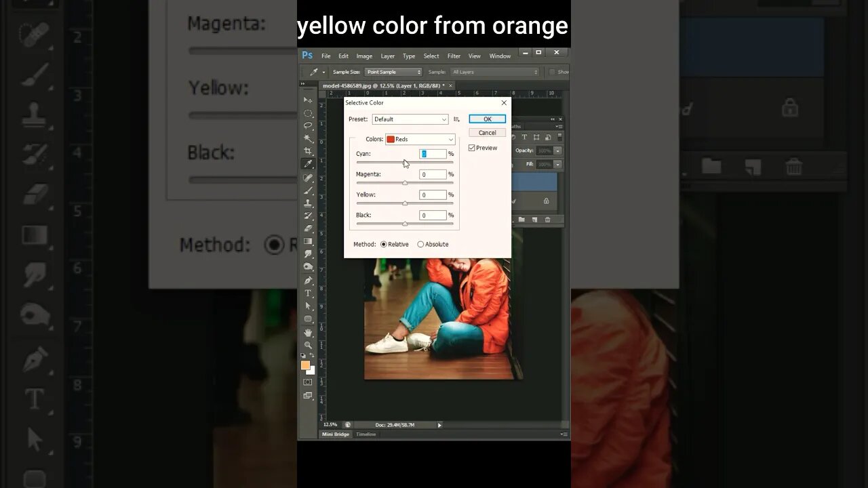Open the Preset dropdown showing Default
Image resolution: width=868 pixels, height=488 pixels.
[410, 119]
